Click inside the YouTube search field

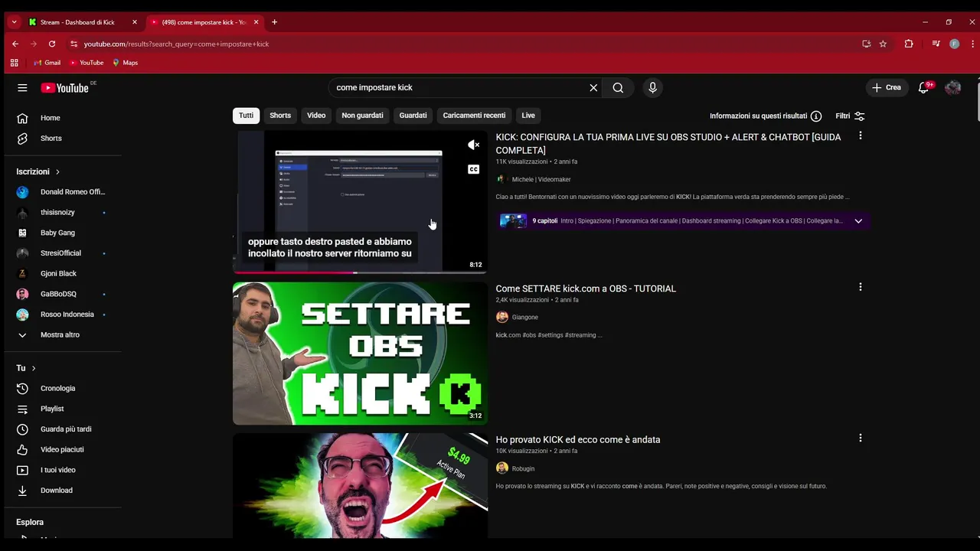tap(459, 88)
